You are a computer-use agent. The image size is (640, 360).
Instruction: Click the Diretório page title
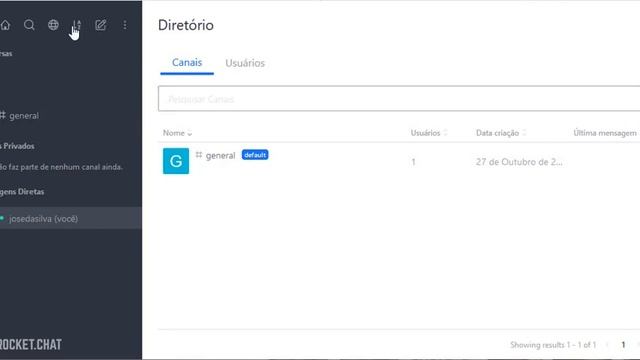pyautogui.click(x=186, y=25)
